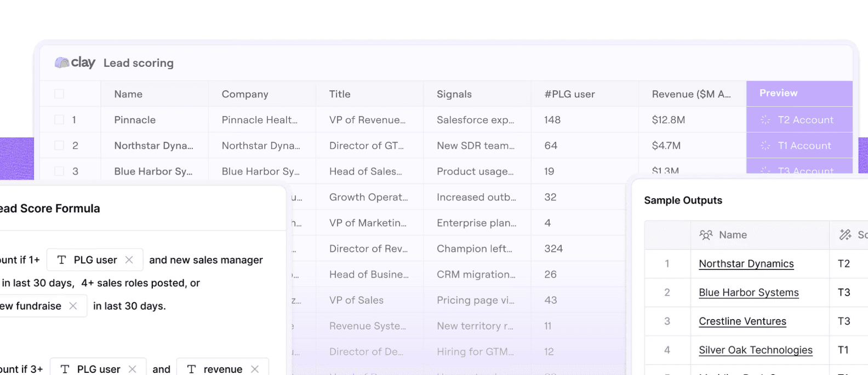This screenshot has height=375, width=868.
Task: Remove the new fundraise tag
Action: coord(73,306)
